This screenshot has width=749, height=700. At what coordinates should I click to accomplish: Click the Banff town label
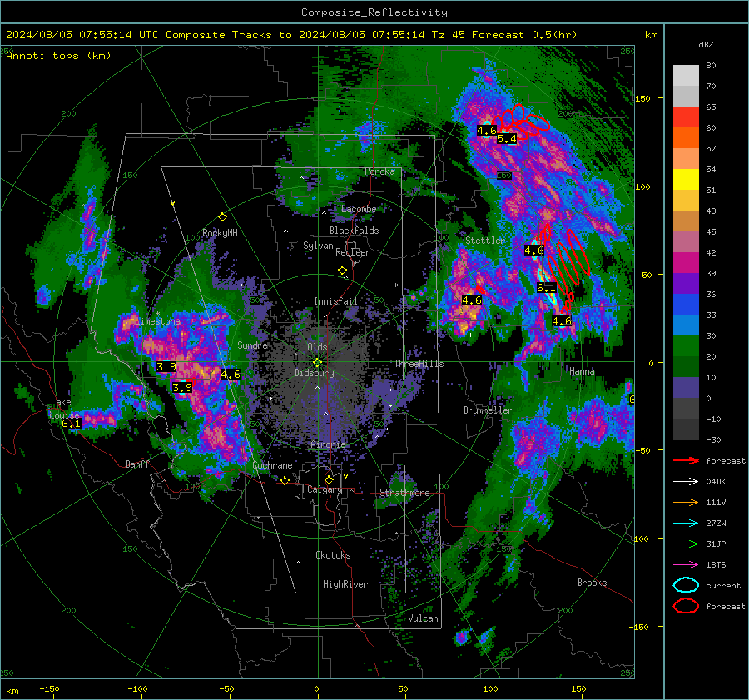137,464
